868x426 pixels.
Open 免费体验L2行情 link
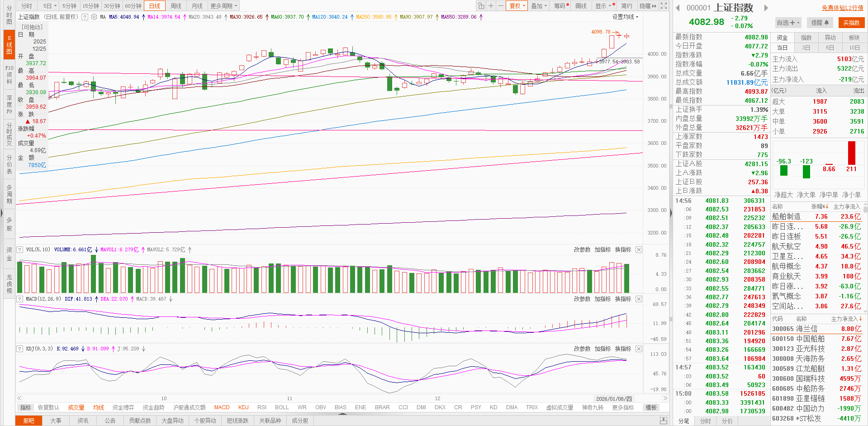pos(842,8)
